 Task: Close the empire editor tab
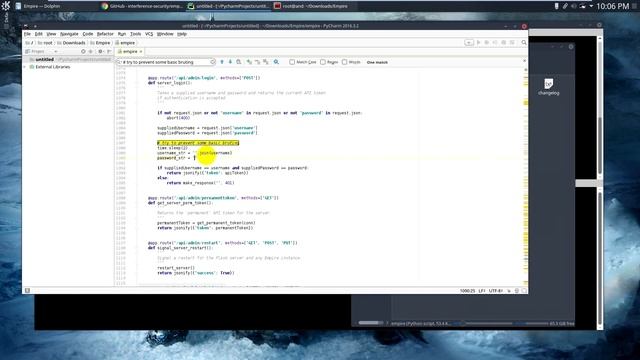pyautogui.click(x=141, y=51)
